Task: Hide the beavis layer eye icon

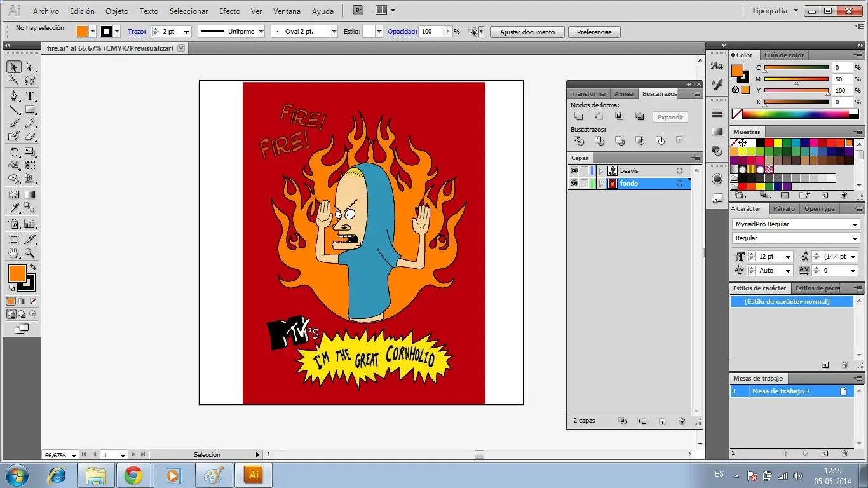Action: [x=574, y=171]
